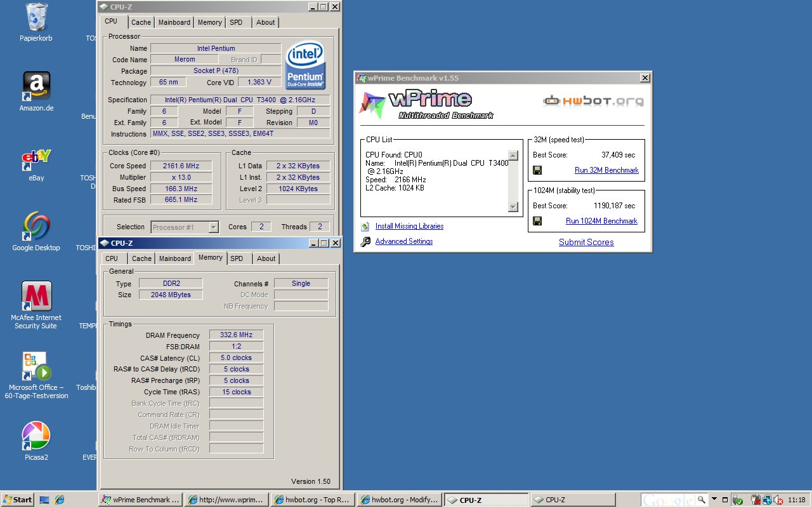Click the network tray icon
The width and height of the screenshot is (812, 508).
(767, 500)
